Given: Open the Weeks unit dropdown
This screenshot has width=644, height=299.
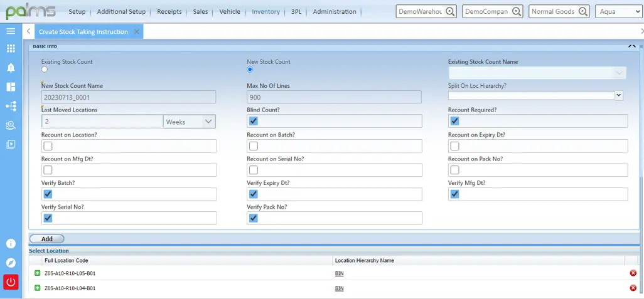Looking at the screenshot, I should (189, 122).
